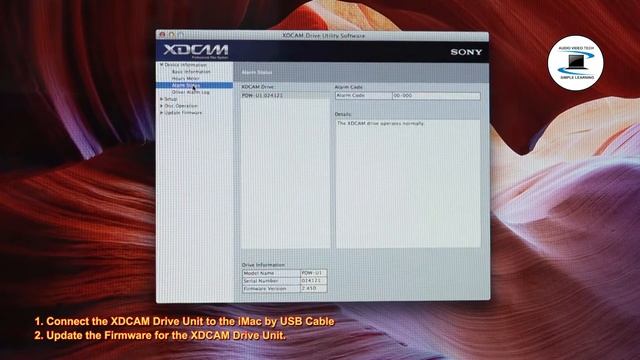640x360 pixels.
Task: Expand the Update Firmware tree node
Action: pyautogui.click(x=162, y=113)
